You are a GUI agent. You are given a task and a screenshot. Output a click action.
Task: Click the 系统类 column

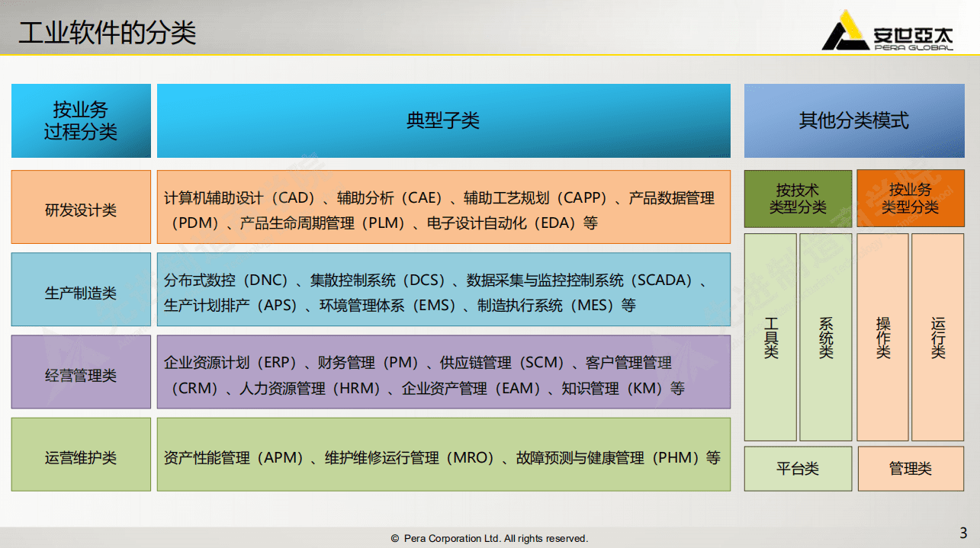(x=825, y=338)
